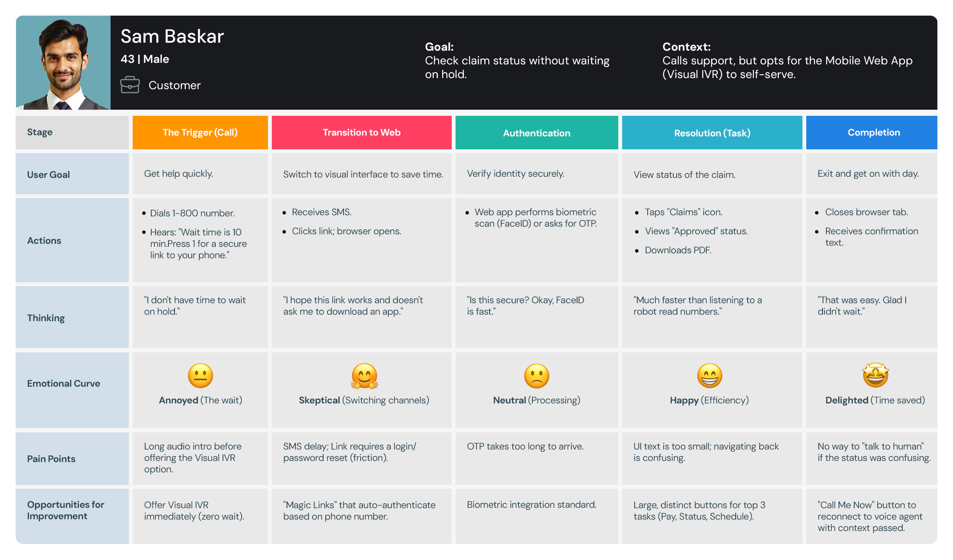Click the Annoyed neutral-face emoji

coord(200,376)
